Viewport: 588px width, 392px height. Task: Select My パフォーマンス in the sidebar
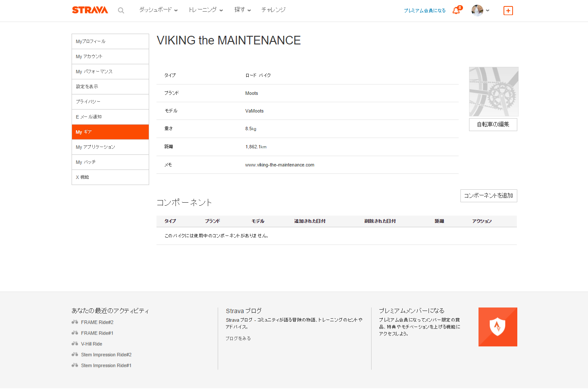110,72
